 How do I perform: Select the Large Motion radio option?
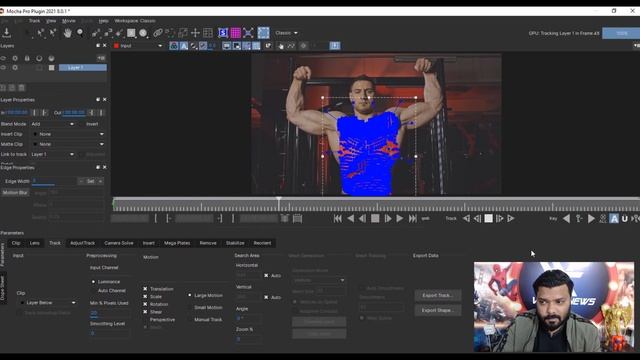(x=190, y=295)
